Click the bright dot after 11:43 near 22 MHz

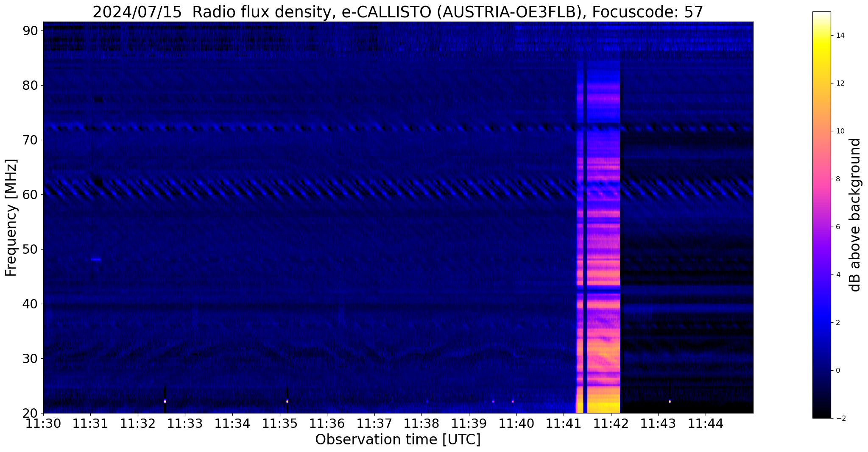tap(670, 401)
